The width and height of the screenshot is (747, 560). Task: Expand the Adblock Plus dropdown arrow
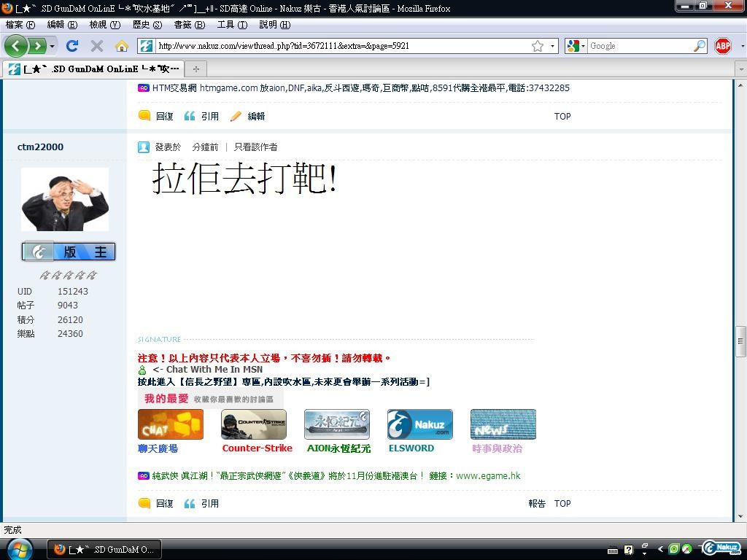tap(742, 46)
